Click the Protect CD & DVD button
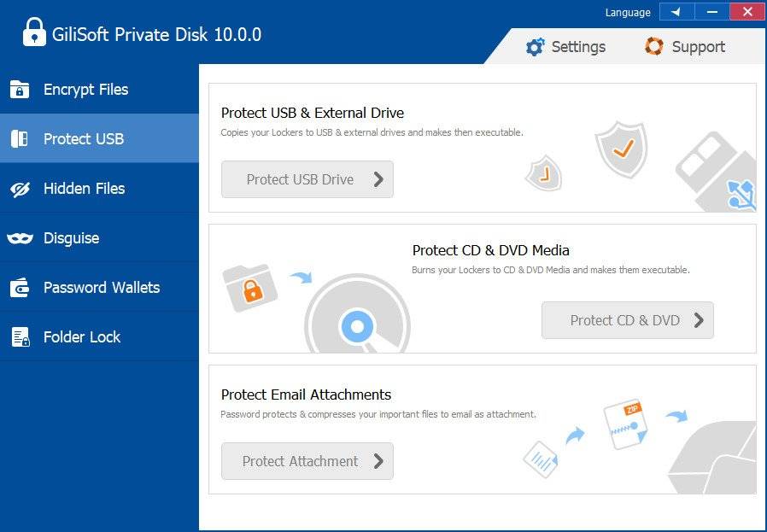 (628, 320)
